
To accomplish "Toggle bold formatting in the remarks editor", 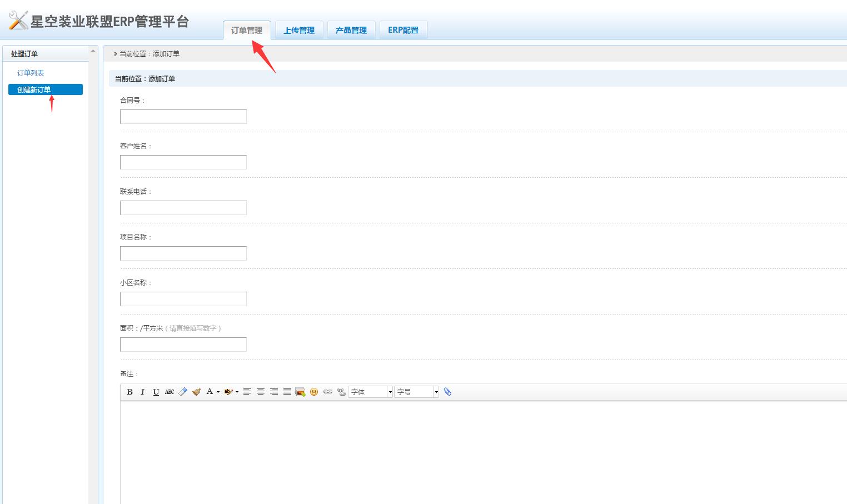I will coord(129,392).
